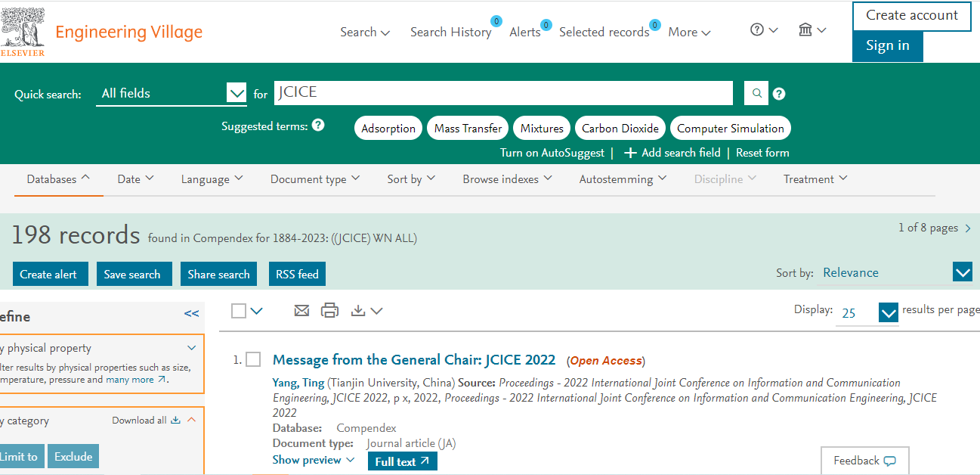Open quick search help icon
The image size is (980, 475).
pos(779,94)
